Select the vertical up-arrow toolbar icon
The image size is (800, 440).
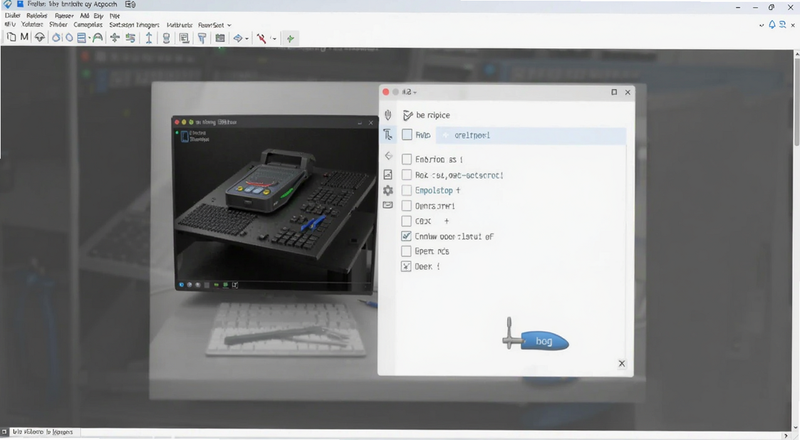tap(148, 38)
